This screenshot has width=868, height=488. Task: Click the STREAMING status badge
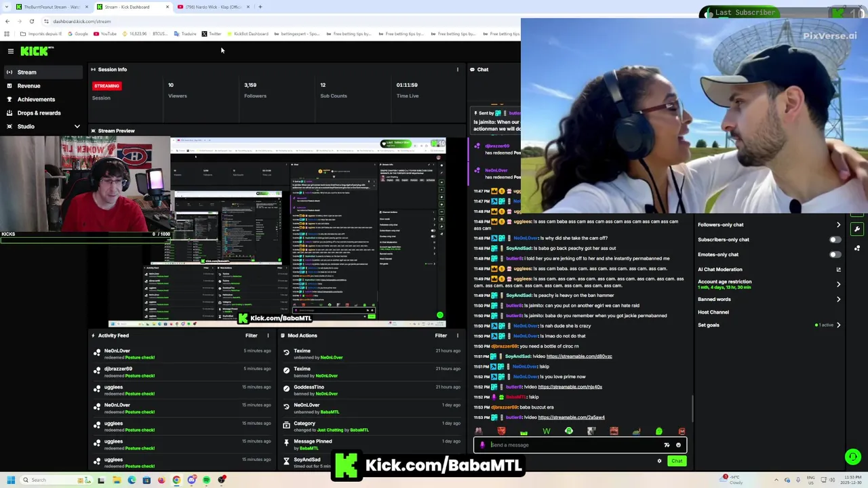(x=106, y=86)
